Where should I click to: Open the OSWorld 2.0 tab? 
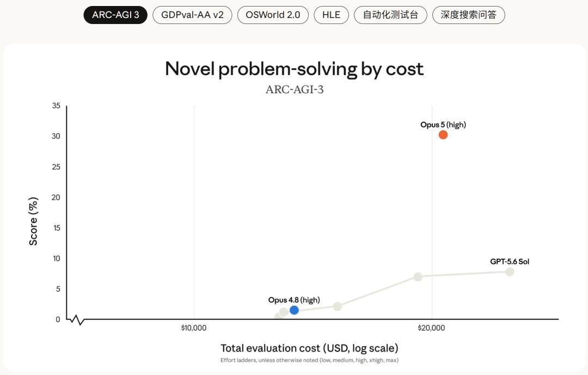tap(273, 15)
